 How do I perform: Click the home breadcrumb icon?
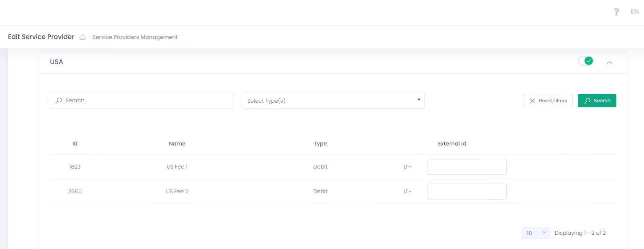[82, 37]
